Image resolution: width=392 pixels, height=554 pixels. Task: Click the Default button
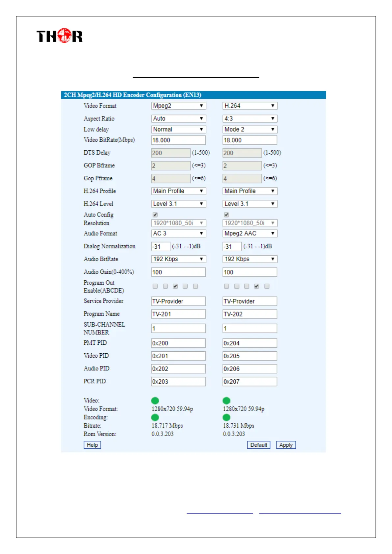pyautogui.click(x=258, y=445)
